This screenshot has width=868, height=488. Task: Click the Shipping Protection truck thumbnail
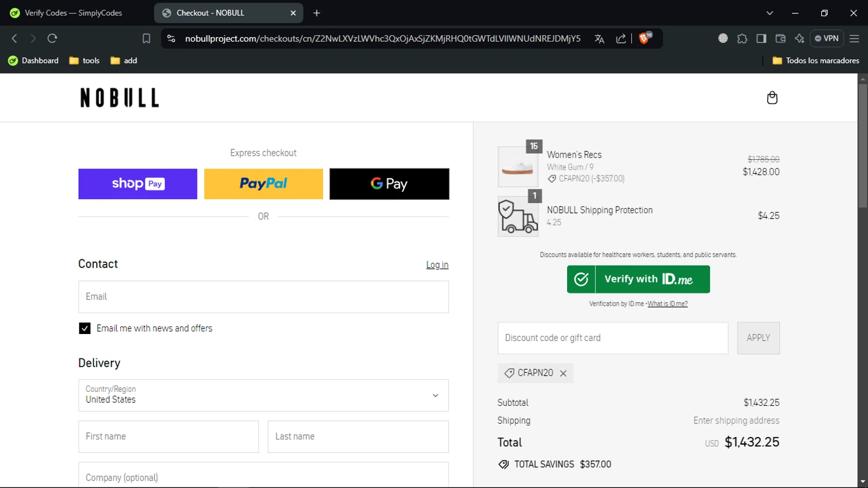518,217
